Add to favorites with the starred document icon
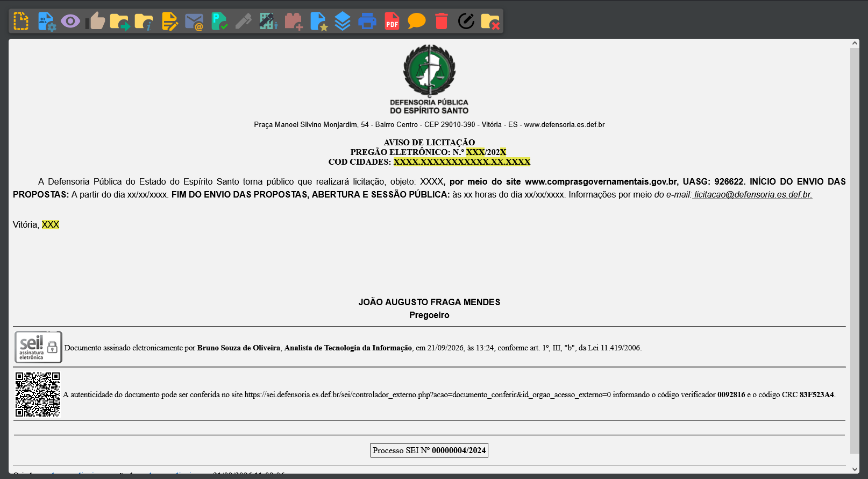This screenshot has width=868, height=479. pos(319,21)
